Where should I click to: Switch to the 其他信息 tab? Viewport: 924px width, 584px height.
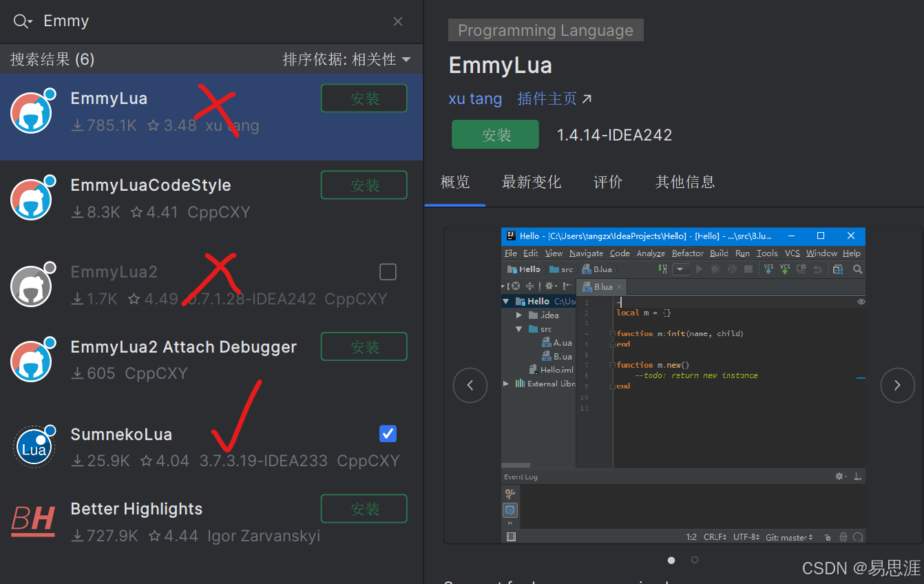pyautogui.click(x=685, y=182)
